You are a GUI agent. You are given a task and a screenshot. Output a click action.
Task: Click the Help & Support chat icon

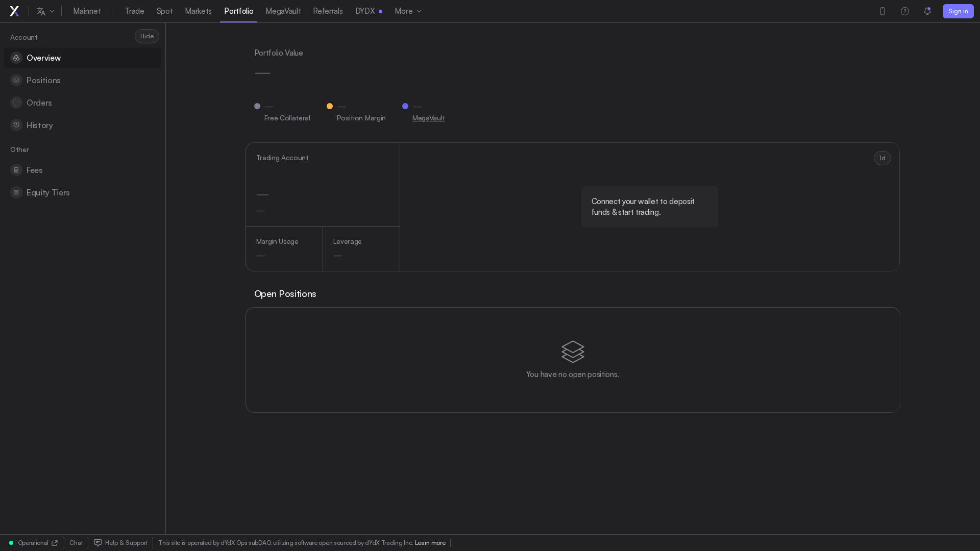[98, 543]
